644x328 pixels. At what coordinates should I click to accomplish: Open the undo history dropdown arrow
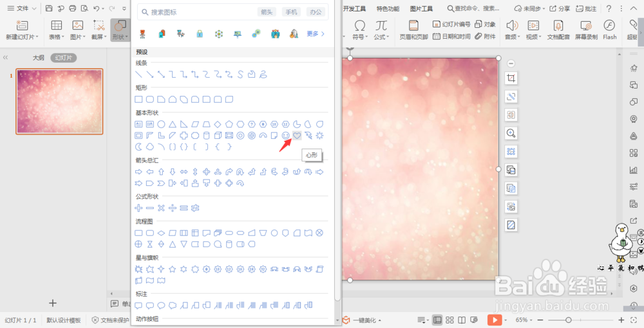point(103,8)
